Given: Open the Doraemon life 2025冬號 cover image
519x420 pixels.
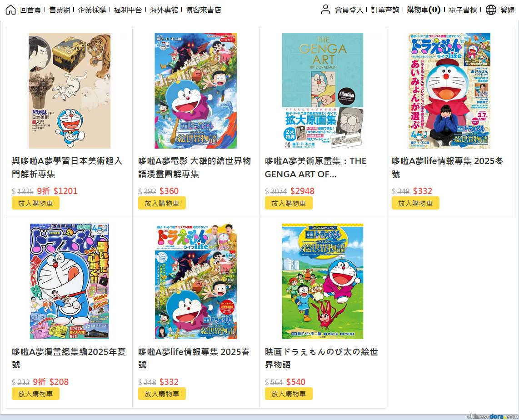Looking at the screenshot, I should (449, 90).
